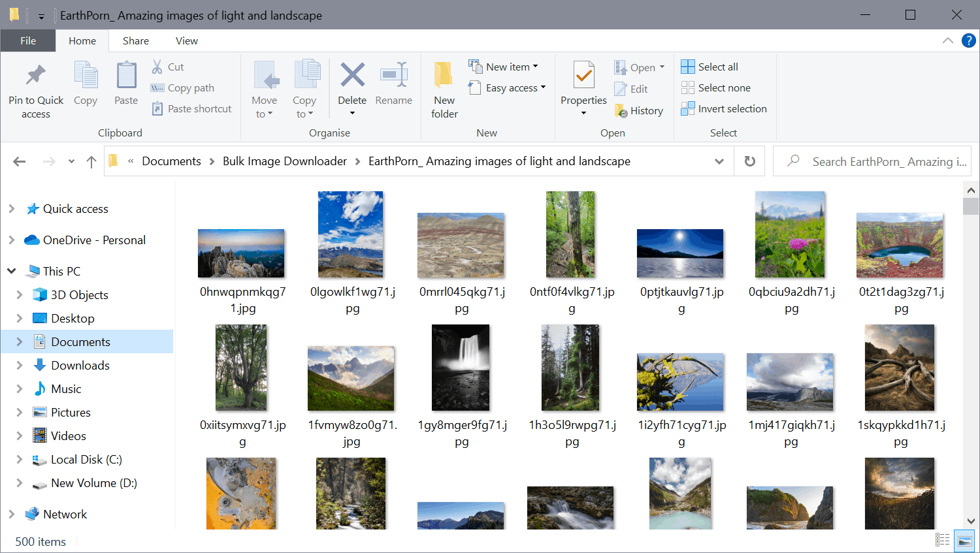Switch to large thumbnails view icon
Screen dimensions: 980x553
pos(964,540)
